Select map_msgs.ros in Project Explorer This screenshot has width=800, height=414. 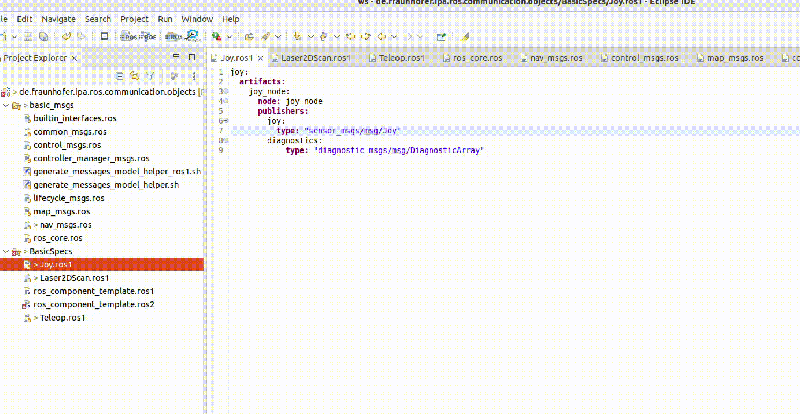[62, 211]
